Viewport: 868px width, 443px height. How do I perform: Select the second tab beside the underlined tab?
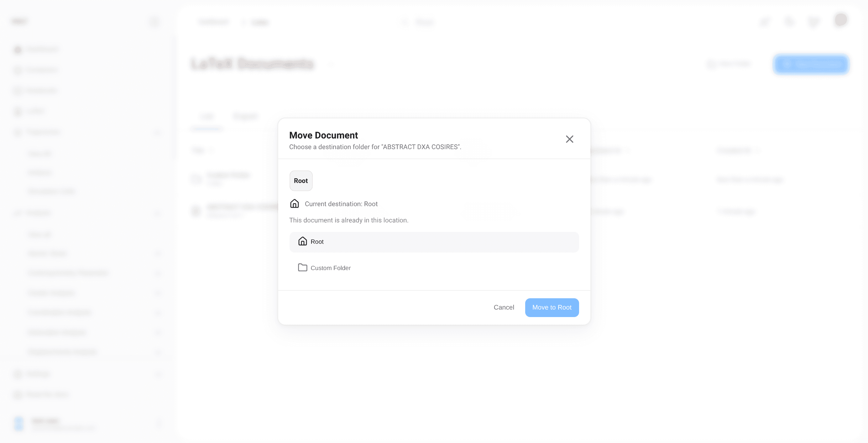pos(245,117)
